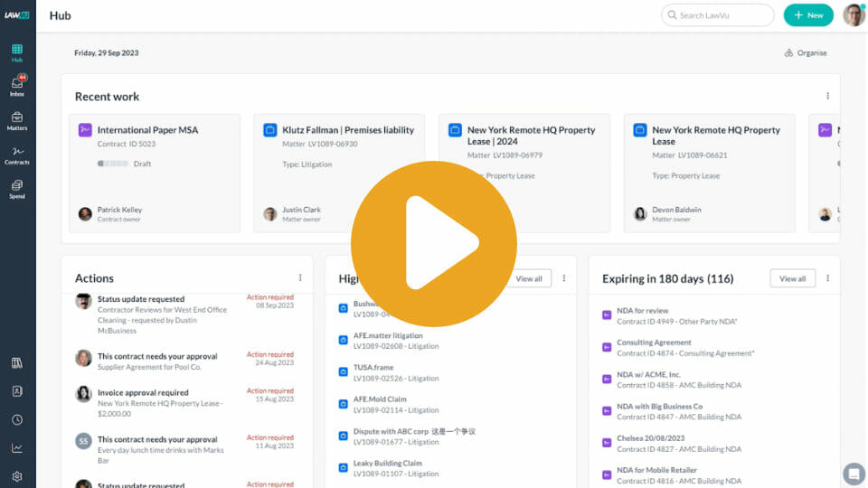Open the reports chart sidebar icon

tap(17, 448)
